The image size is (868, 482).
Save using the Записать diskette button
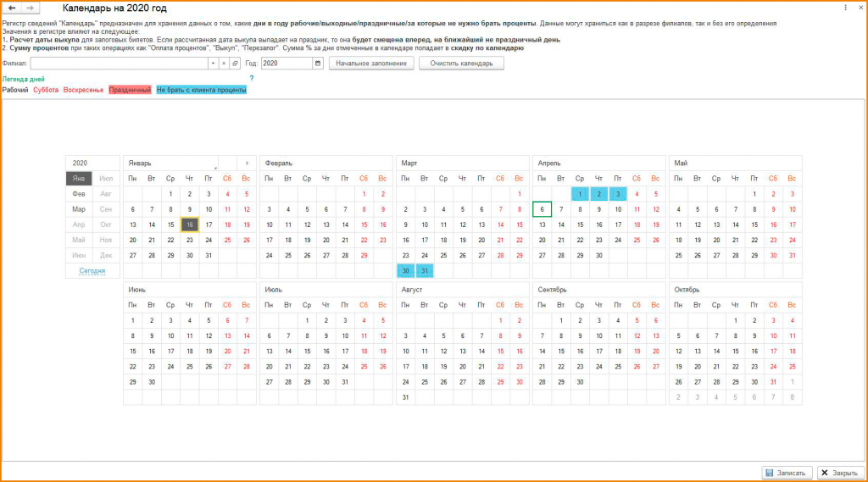[786, 473]
